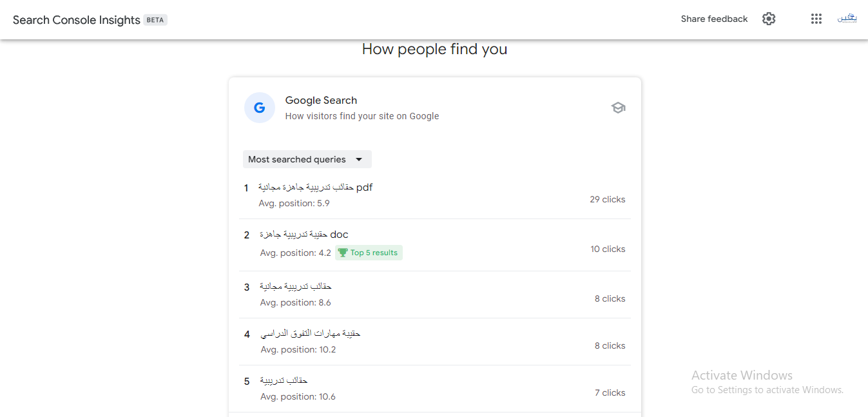Click the account avatar in the header

(x=847, y=19)
